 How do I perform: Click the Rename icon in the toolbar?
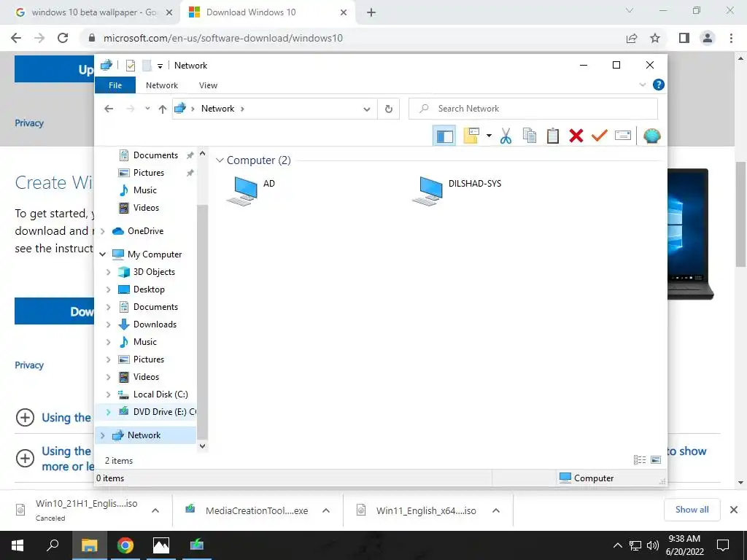point(623,136)
